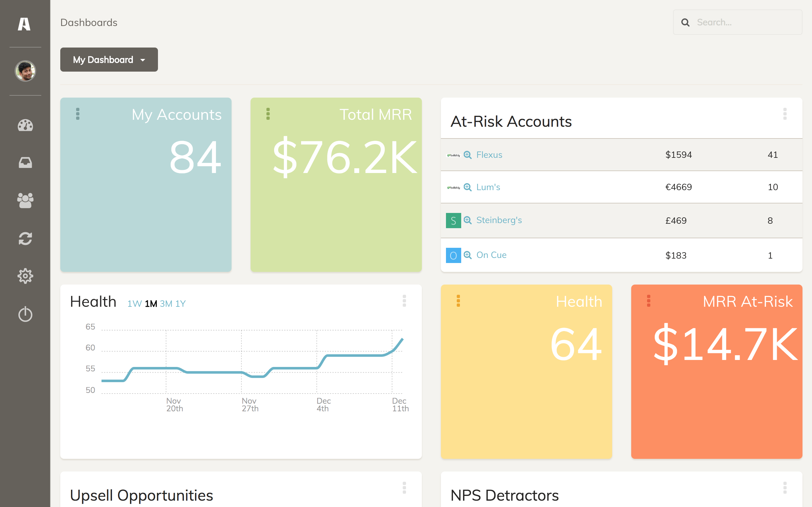Click the power logout icon in sidebar
The height and width of the screenshot is (507, 812).
pos(25,314)
